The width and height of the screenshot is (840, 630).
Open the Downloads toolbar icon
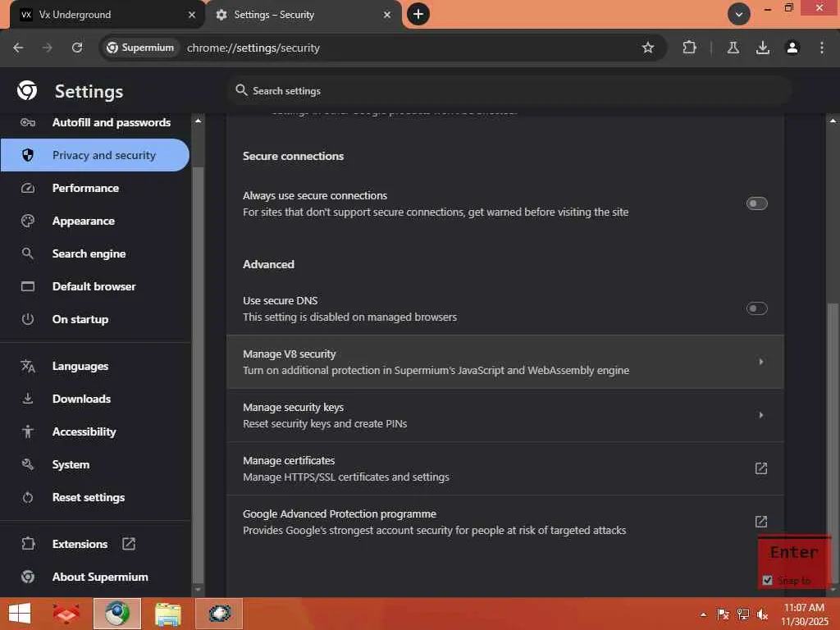tap(762, 48)
